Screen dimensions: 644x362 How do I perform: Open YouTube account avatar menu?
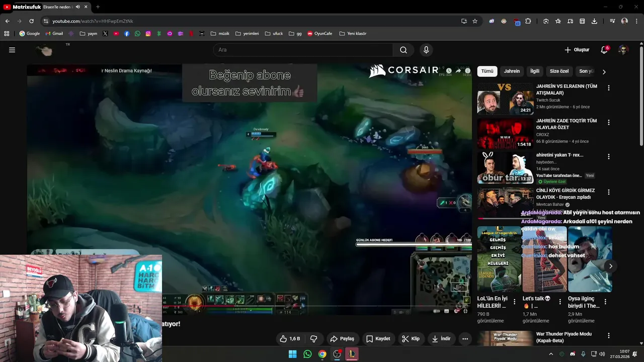[x=623, y=50]
